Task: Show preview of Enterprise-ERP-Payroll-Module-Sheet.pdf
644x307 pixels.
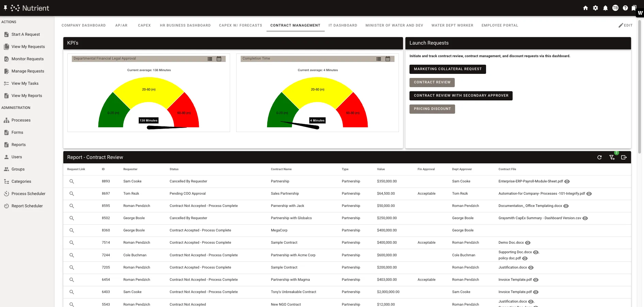Action: tap(567, 181)
